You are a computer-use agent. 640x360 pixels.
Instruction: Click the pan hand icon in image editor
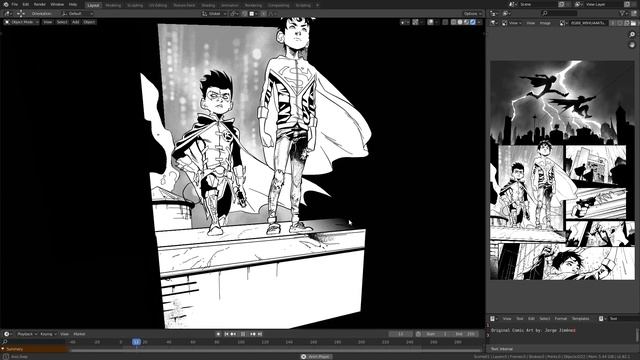pos(632,44)
